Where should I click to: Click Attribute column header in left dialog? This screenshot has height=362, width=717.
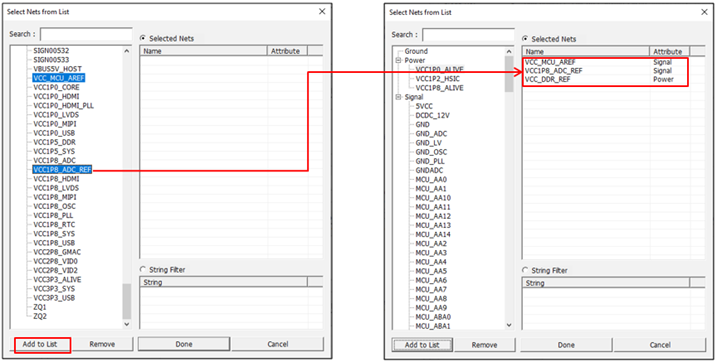pyautogui.click(x=287, y=51)
